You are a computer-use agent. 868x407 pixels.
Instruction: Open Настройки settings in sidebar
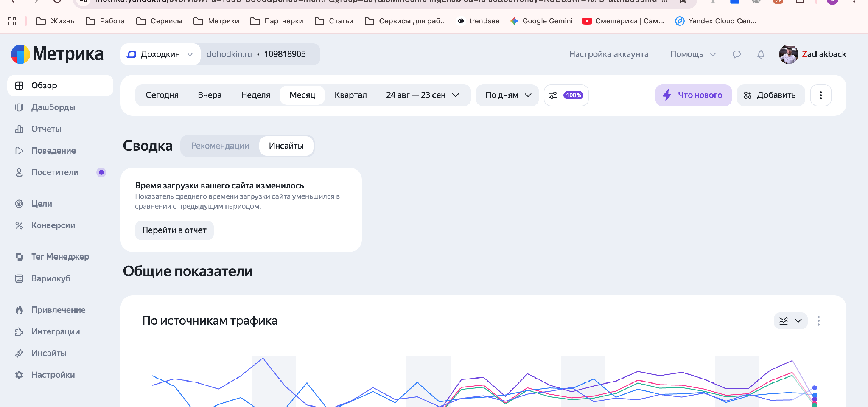(53, 375)
